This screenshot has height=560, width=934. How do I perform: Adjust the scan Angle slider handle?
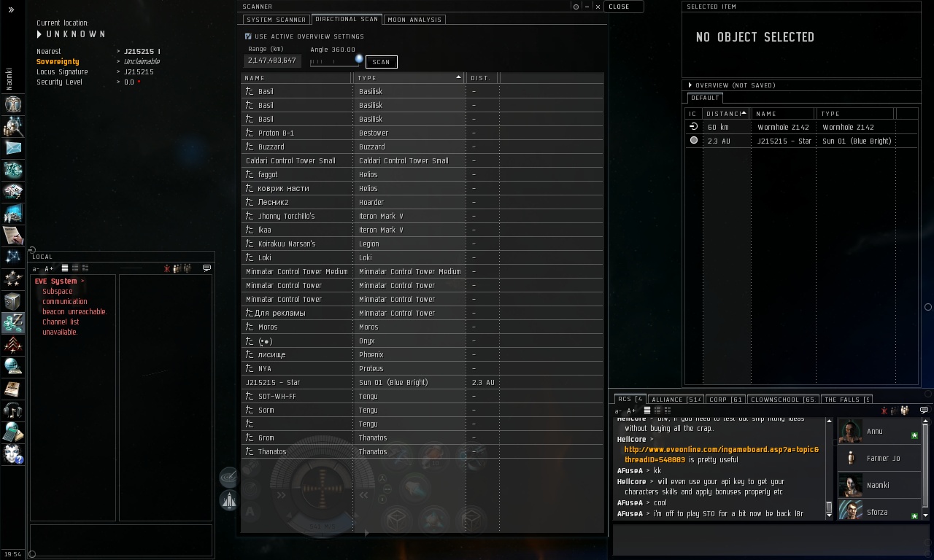[359, 59]
